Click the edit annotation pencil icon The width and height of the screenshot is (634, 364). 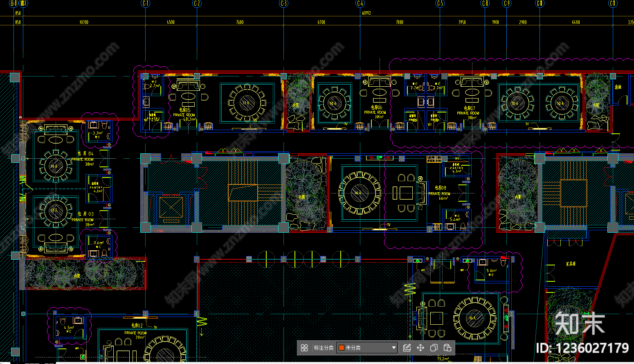pyautogui.click(x=407, y=348)
